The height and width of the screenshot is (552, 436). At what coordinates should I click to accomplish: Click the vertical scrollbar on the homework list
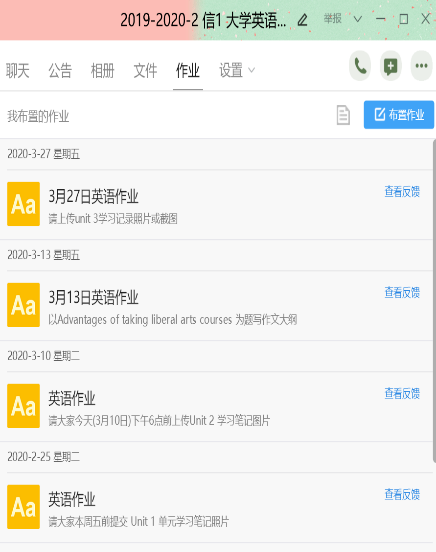coord(434,301)
